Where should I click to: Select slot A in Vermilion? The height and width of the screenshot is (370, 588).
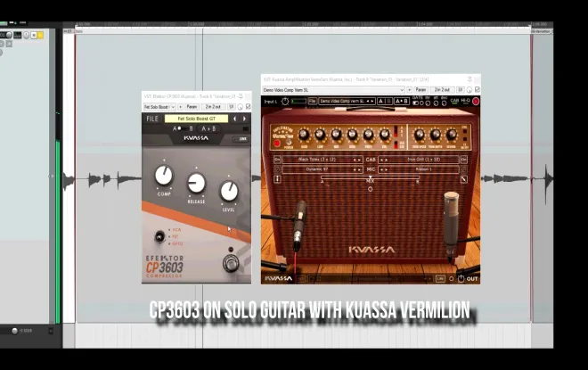tap(380, 102)
